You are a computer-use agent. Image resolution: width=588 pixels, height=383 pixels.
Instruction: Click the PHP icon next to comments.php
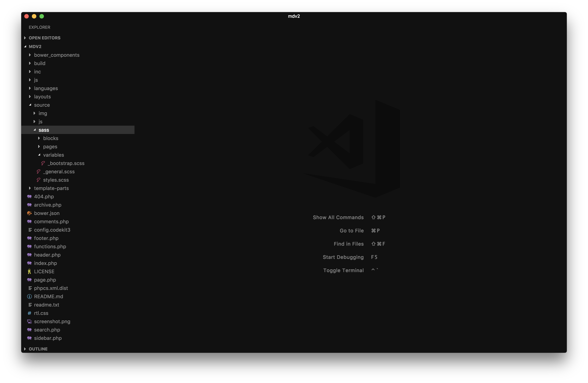pyautogui.click(x=29, y=222)
